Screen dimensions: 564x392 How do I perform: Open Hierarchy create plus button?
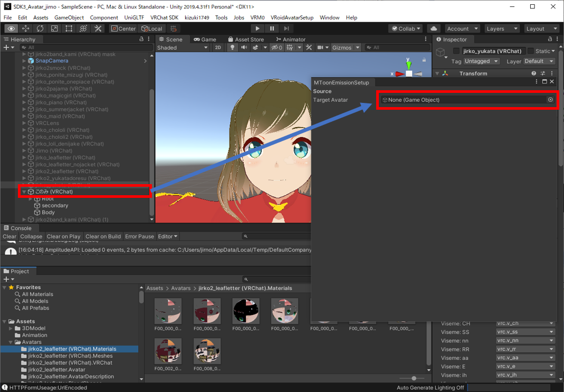(x=8, y=47)
